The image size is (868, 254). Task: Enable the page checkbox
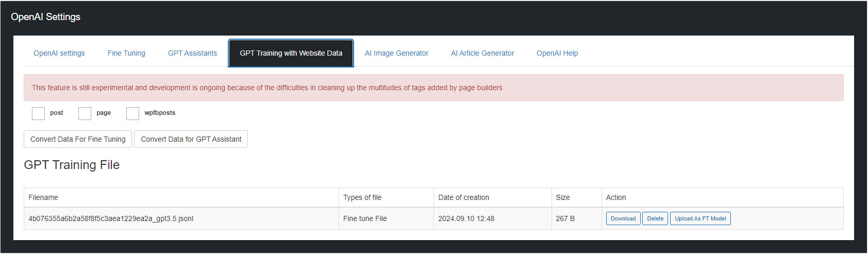pos(85,113)
